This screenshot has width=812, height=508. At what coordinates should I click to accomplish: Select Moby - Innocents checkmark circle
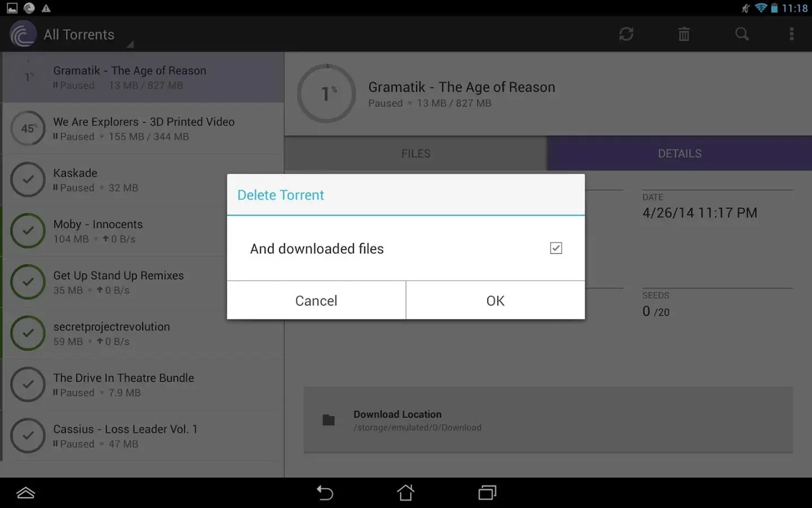click(28, 230)
